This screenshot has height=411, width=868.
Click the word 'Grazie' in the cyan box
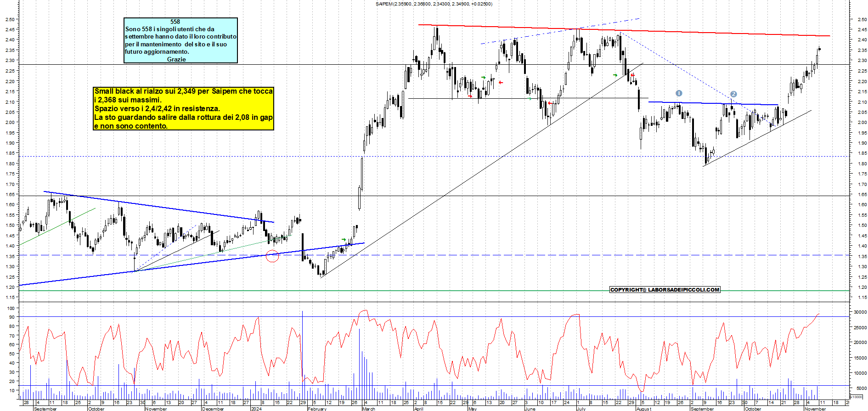[176, 59]
